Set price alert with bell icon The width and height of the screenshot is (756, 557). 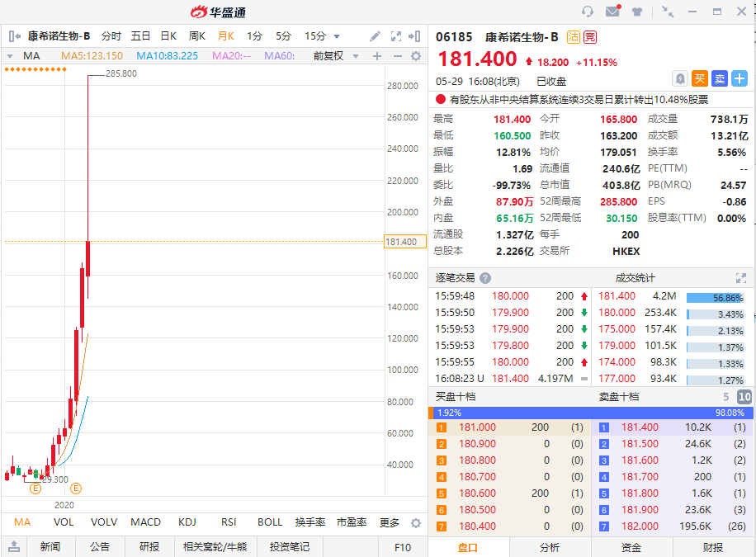tap(679, 78)
